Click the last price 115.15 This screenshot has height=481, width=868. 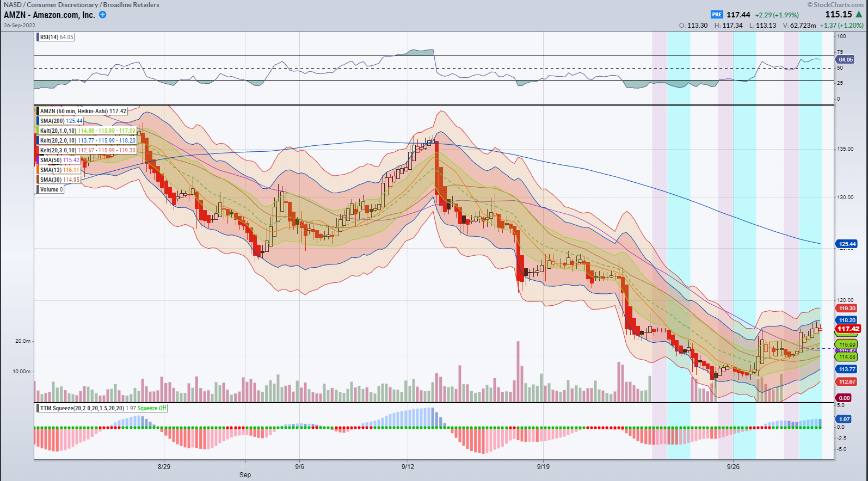point(839,14)
